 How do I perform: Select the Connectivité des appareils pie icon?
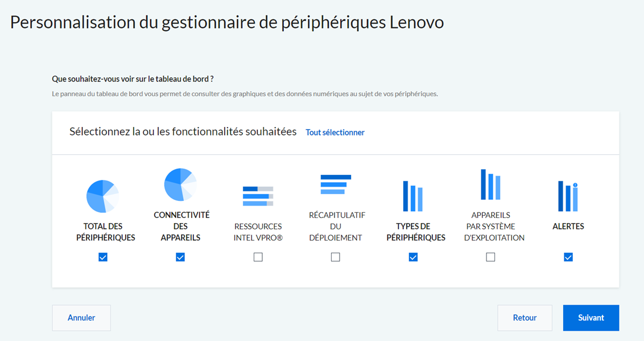click(x=180, y=184)
